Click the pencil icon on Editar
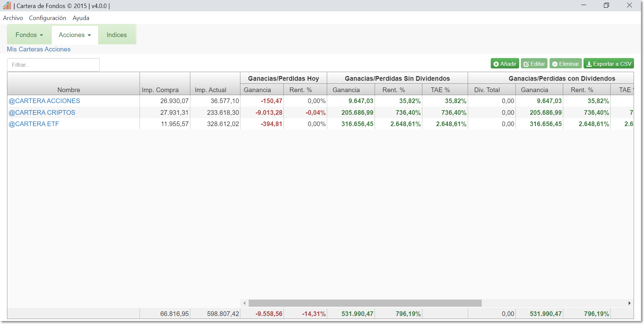 526,64
